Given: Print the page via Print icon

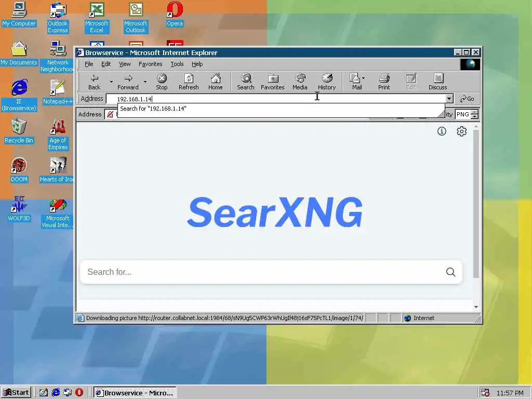Looking at the screenshot, I should tap(384, 82).
